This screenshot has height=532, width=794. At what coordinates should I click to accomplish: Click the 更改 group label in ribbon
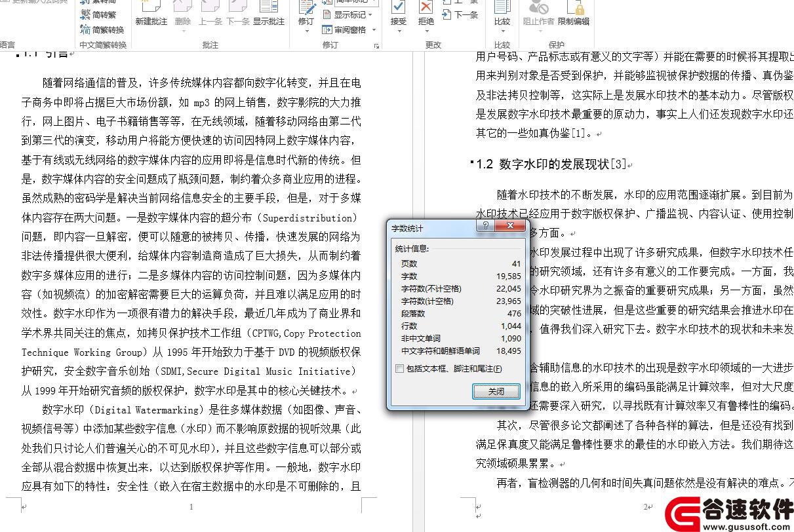[x=433, y=45]
